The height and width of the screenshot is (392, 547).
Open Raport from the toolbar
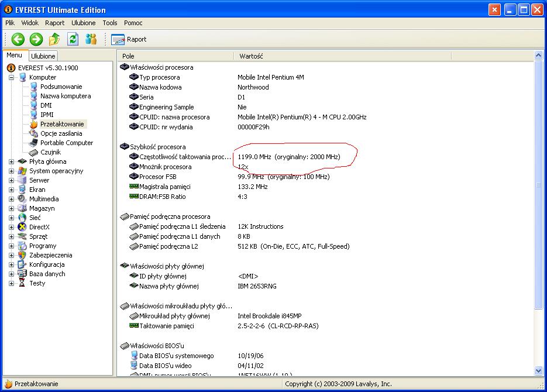(x=129, y=39)
